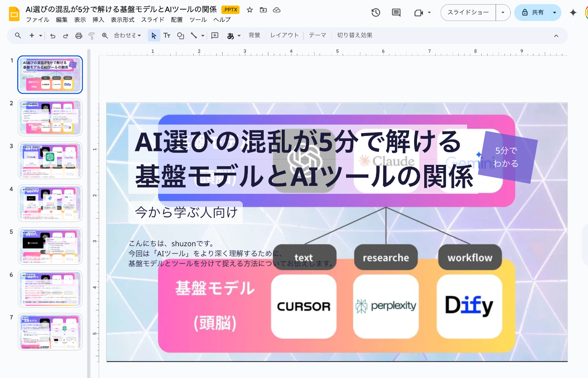Select slide 7 thumbnail
The width and height of the screenshot is (588, 378).
(x=50, y=332)
